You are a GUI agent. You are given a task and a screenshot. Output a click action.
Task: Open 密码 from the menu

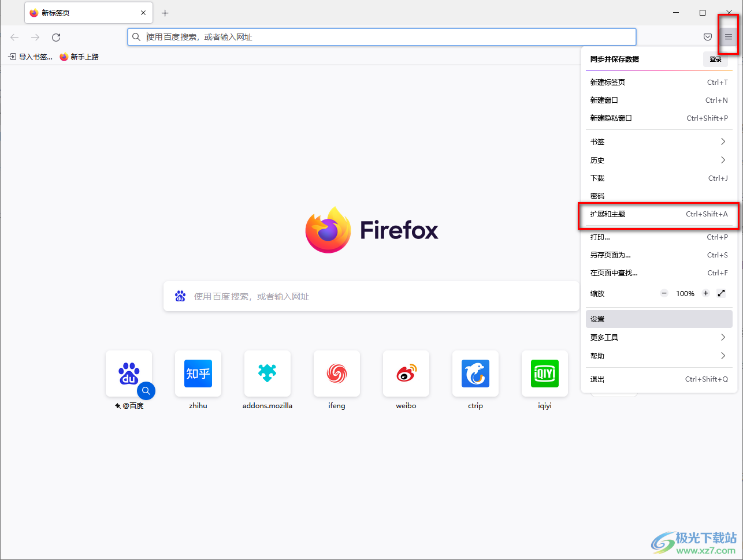tap(659, 196)
